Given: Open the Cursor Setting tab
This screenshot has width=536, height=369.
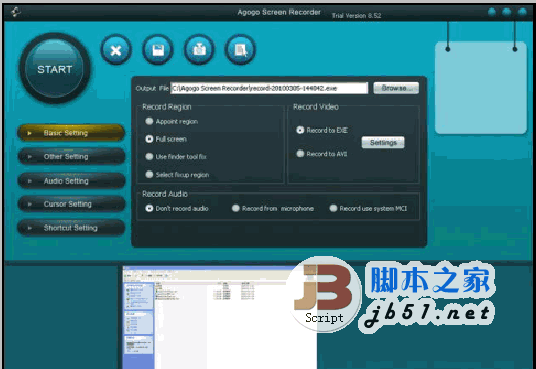Looking at the screenshot, I should click(71, 204).
